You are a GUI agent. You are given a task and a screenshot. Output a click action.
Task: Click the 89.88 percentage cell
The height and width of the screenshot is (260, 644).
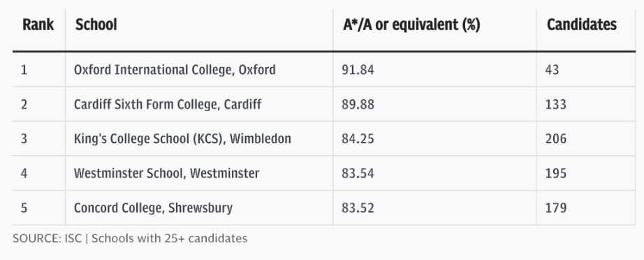358,104
